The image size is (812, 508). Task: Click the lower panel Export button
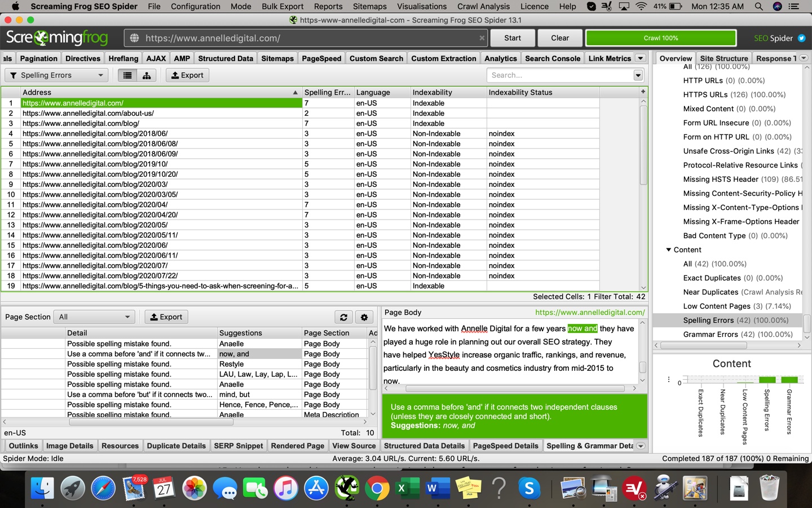click(x=166, y=317)
